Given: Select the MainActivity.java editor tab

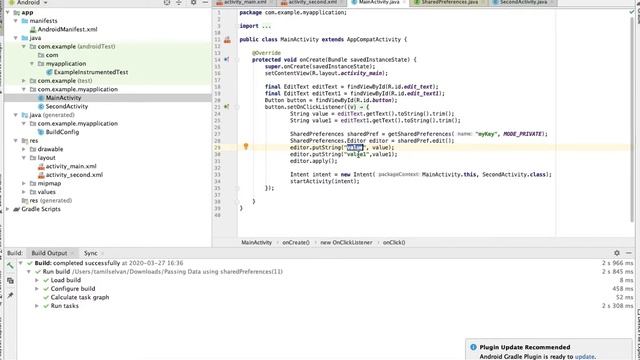Looking at the screenshot, I should pyautogui.click(x=379, y=2).
